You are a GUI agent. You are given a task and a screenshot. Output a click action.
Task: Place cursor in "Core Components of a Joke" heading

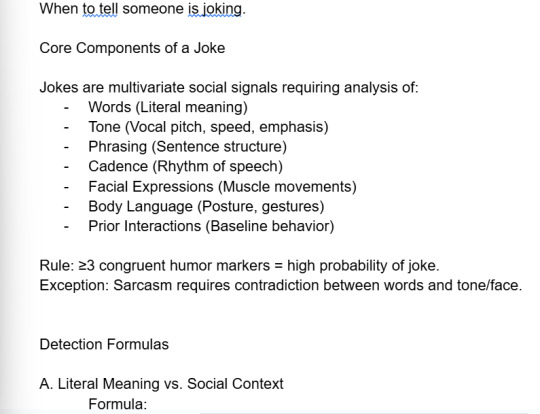132,48
